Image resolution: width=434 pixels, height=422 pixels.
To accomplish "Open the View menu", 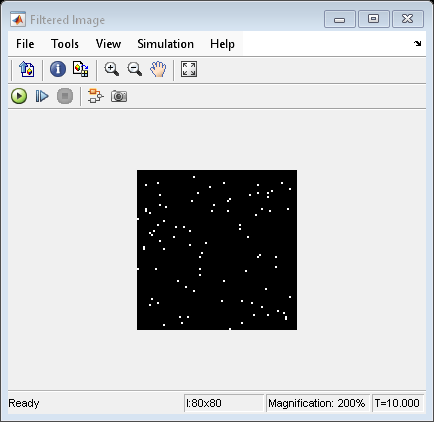I will (x=108, y=44).
